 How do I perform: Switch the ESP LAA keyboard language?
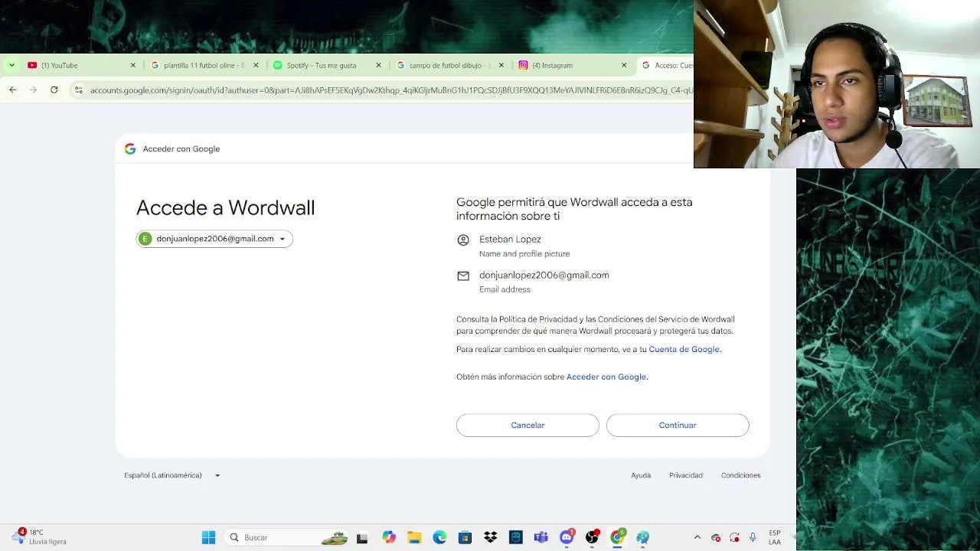click(x=775, y=537)
